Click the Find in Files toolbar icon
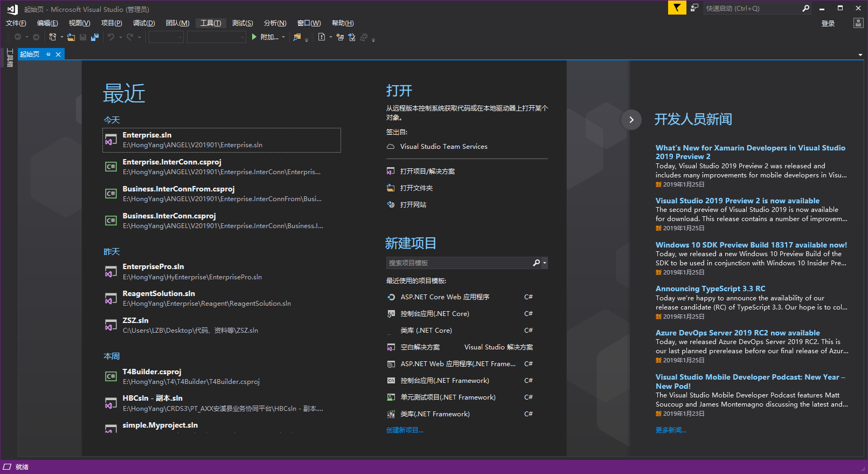This screenshot has height=474, width=868. coord(297,37)
